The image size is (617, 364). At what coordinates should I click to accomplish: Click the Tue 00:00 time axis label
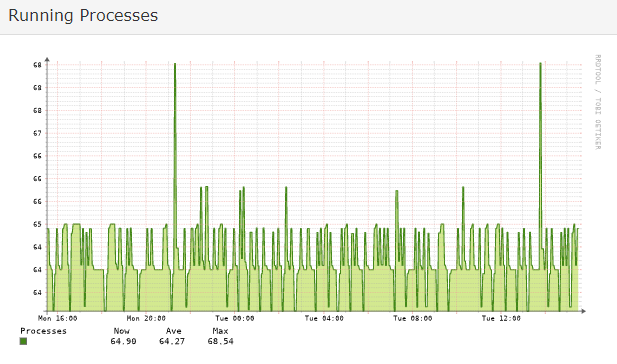click(235, 318)
